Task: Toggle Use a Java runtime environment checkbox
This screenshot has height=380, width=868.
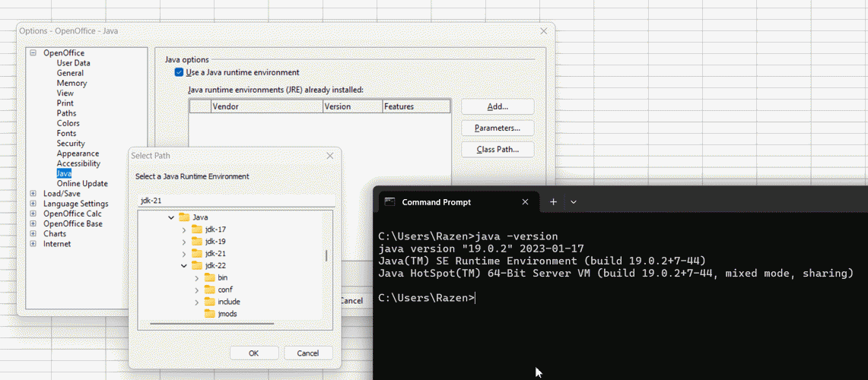Action: coord(179,72)
